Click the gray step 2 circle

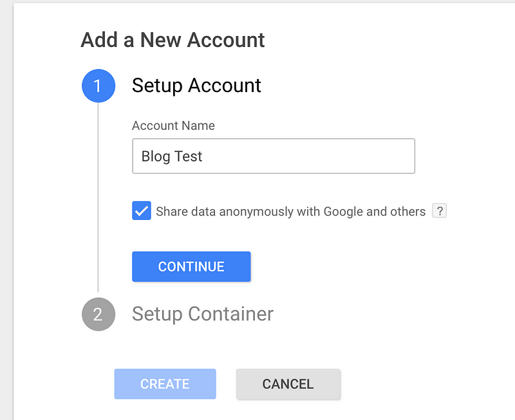point(98,314)
